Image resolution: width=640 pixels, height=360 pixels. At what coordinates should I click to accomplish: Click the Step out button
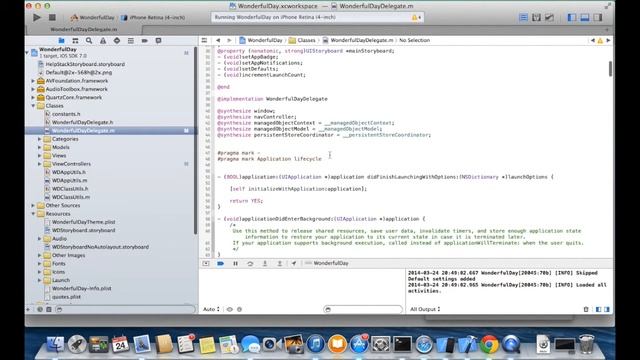(280, 264)
